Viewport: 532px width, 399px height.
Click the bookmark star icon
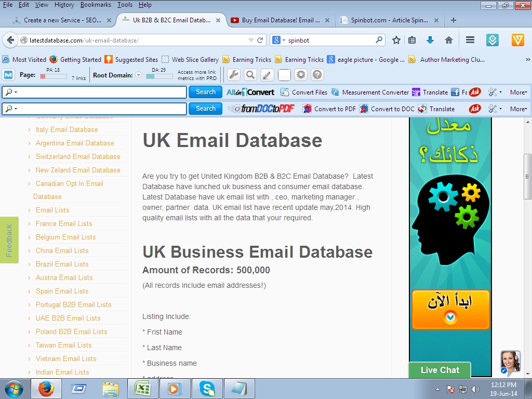coord(396,40)
